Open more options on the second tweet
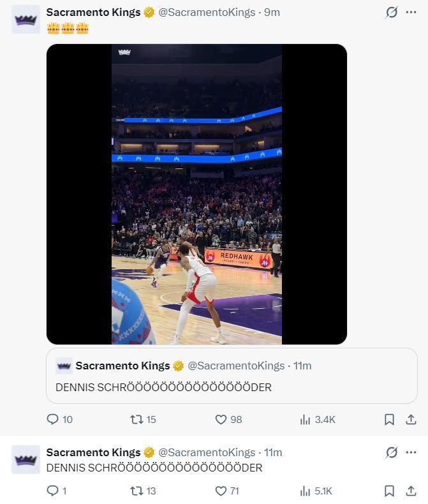 click(x=411, y=452)
